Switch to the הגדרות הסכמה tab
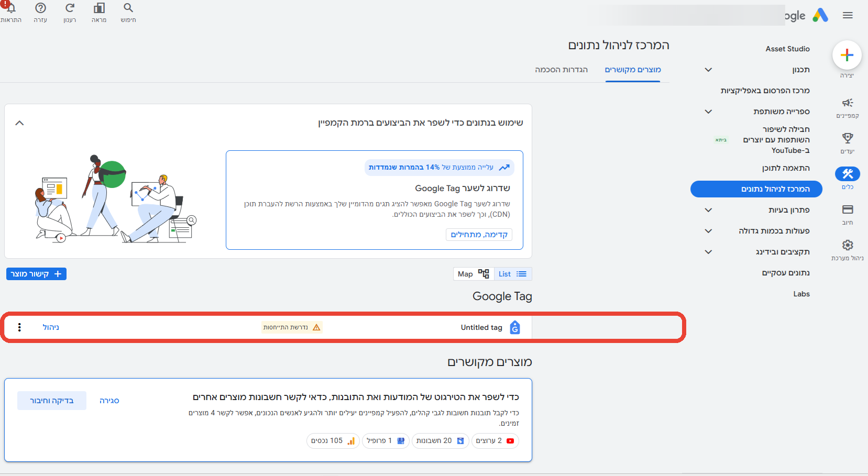The height and width of the screenshot is (476, 868). click(x=561, y=70)
